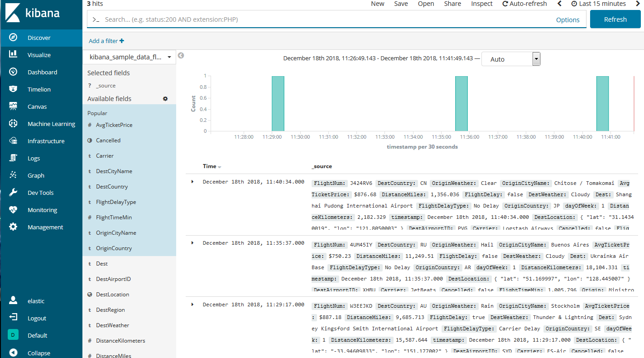Click the Refresh button
This screenshot has height=358, width=644.
point(615,19)
